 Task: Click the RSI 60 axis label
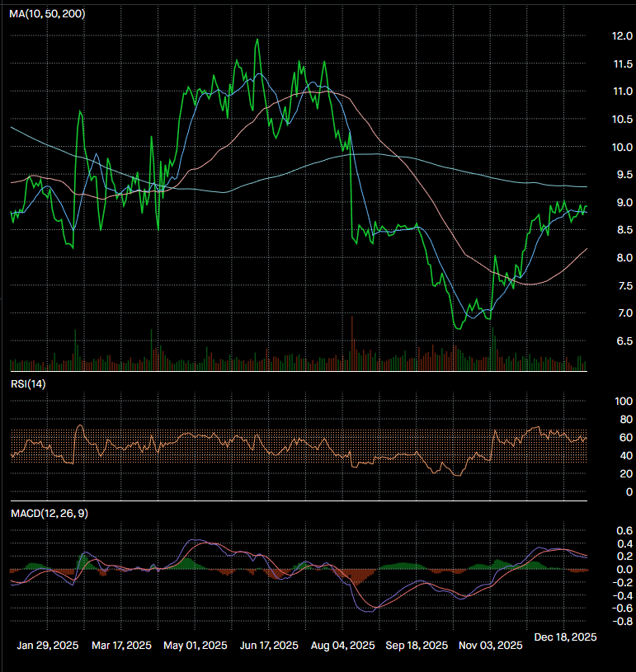626,438
